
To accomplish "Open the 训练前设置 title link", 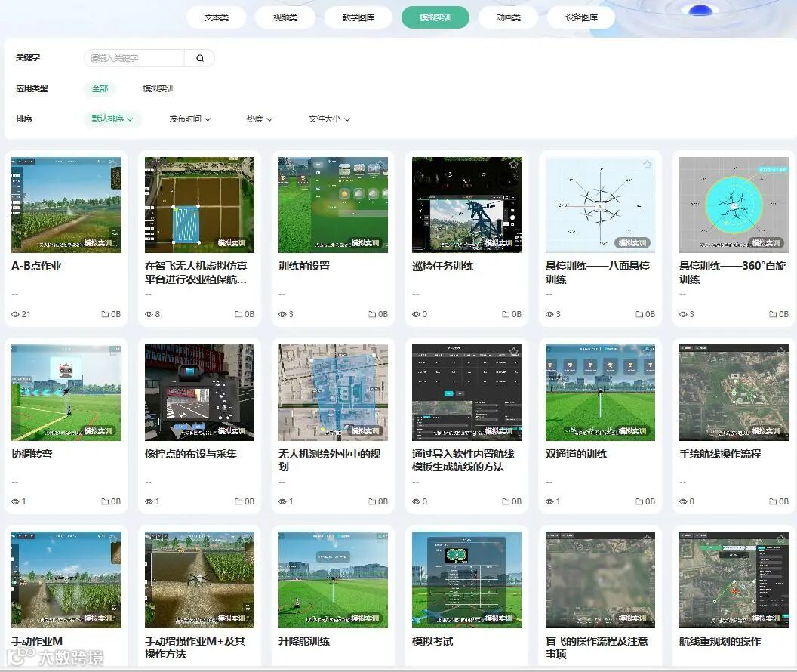I will click(304, 266).
